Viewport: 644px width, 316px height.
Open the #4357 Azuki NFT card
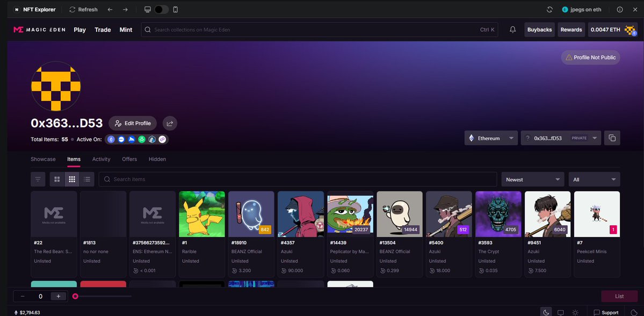point(301,234)
